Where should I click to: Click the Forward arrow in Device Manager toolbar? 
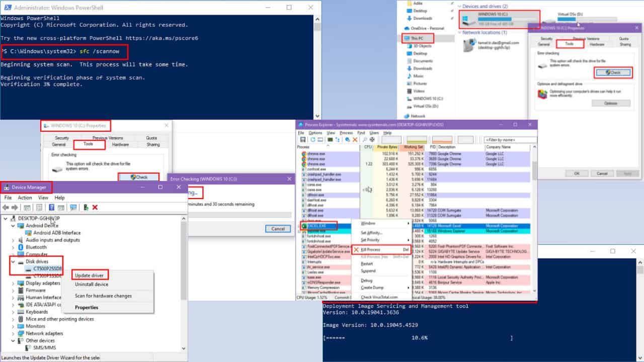point(14,207)
